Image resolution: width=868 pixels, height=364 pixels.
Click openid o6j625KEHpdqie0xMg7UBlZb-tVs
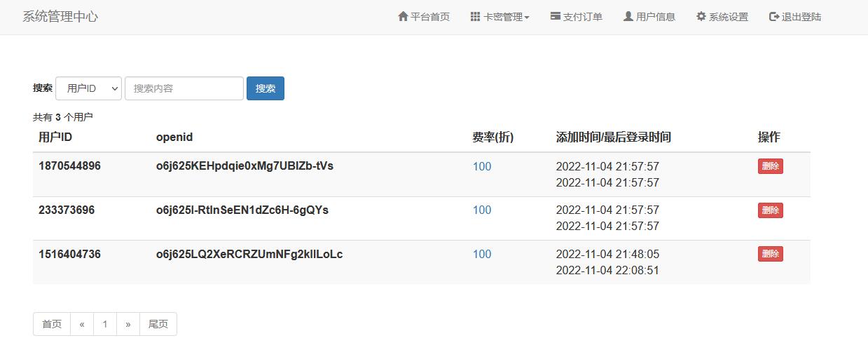click(x=244, y=166)
